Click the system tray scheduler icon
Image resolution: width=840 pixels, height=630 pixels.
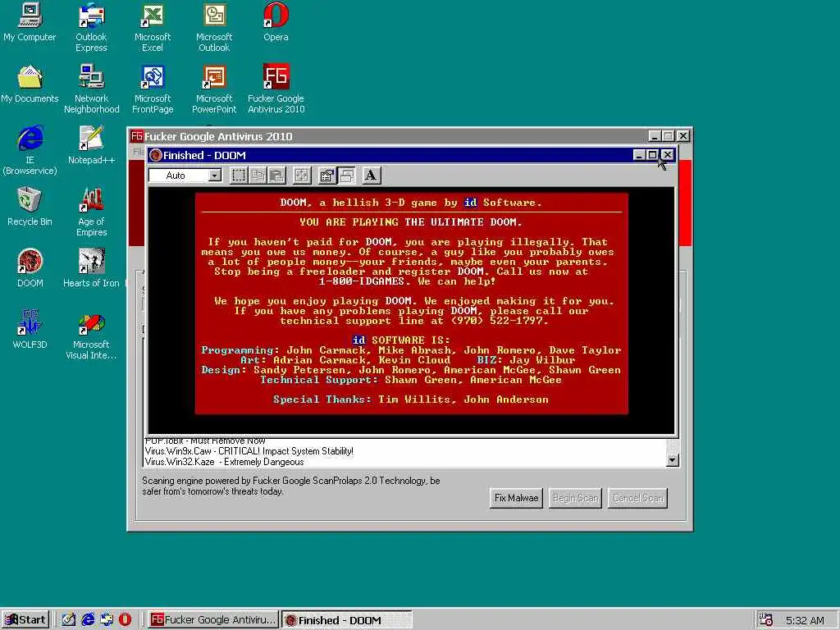click(766, 620)
